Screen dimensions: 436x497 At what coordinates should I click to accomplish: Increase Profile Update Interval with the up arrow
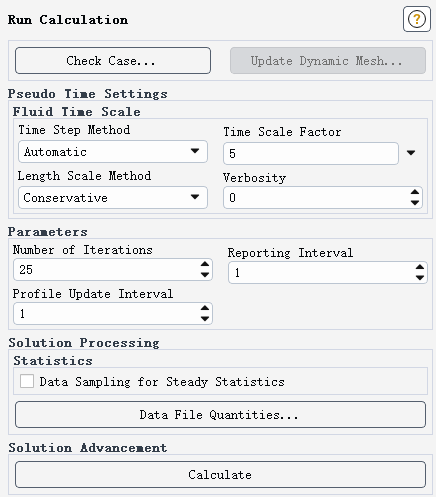(205, 308)
